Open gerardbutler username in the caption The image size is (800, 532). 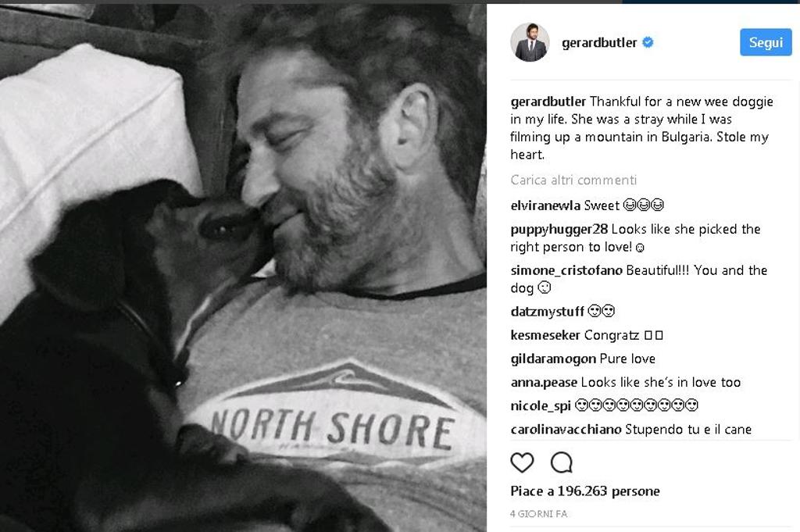548,102
